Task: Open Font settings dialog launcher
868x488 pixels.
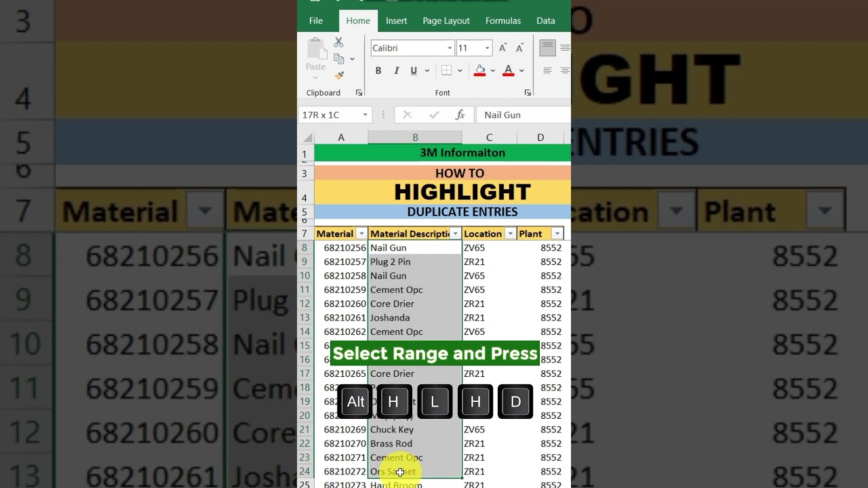Action: point(528,93)
